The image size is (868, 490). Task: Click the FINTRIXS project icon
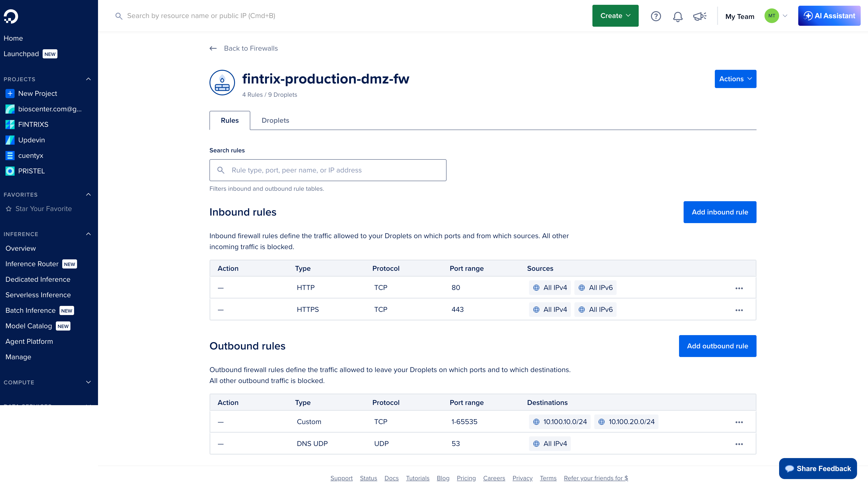pos(10,125)
